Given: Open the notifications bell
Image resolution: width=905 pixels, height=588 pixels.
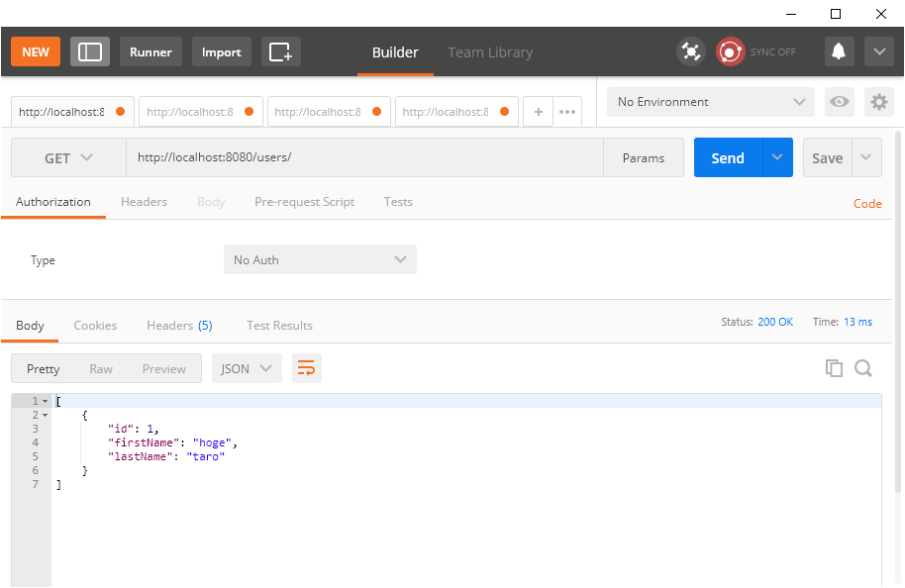Looking at the screenshot, I should click(839, 51).
